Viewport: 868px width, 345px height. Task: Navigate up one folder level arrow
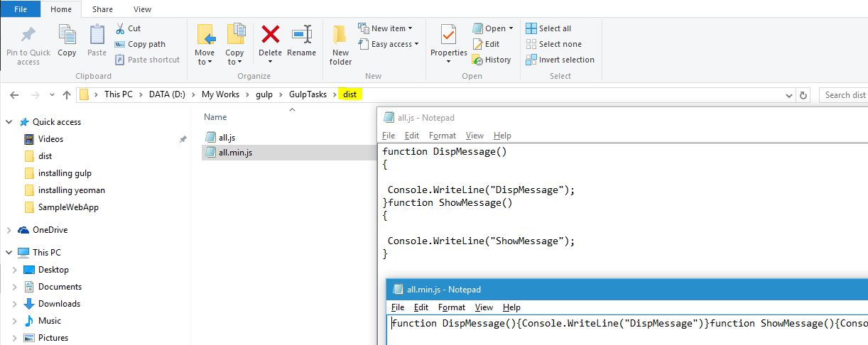click(67, 95)
